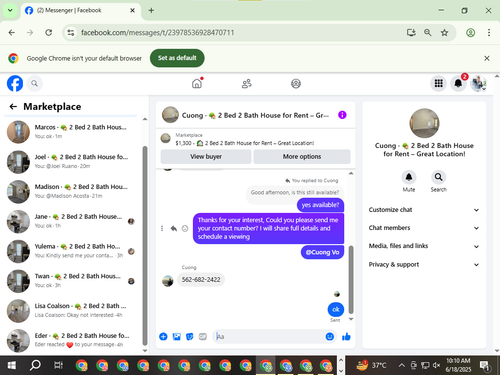Choose a sticker icon in composer
The height and width of the screenshot is (375, 500).
[190, 337]
